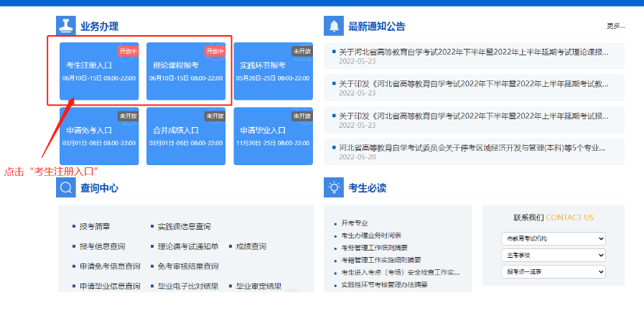Screen dimensions: 644x336
Task: Open 申请免考信息查询 link
Action: point(110,266)
